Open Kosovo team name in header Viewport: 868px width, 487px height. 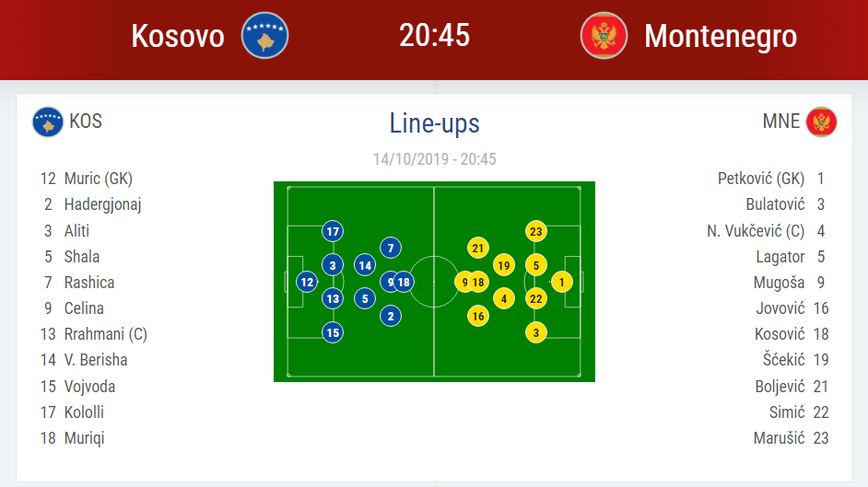(x=178, y=36)
